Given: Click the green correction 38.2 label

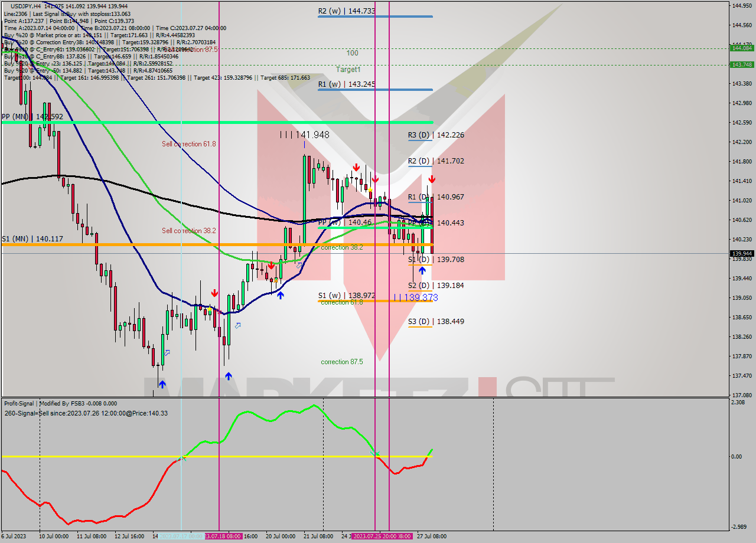Looking at the screenshot, I should 342,248.
